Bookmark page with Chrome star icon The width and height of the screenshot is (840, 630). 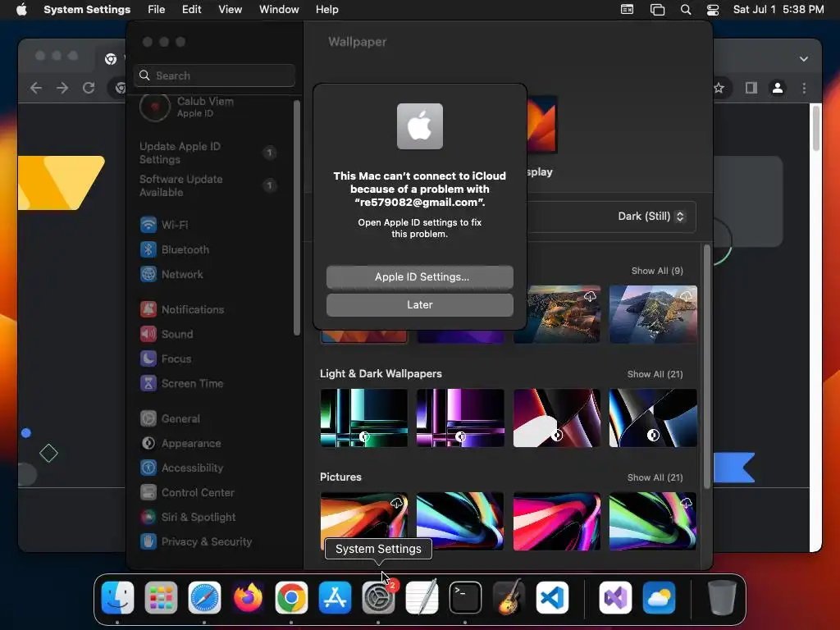tap(719, 88)
